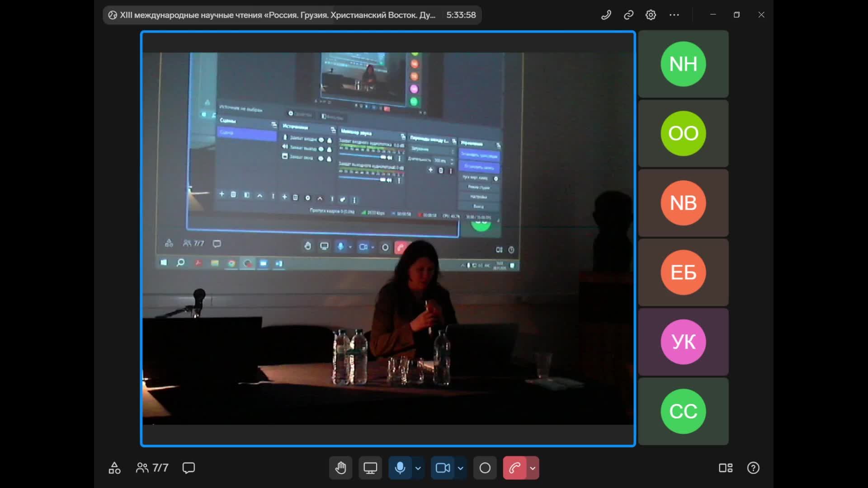868x488 pixels.
Task: Open settings gear in title bar
Action: [651, 15]
